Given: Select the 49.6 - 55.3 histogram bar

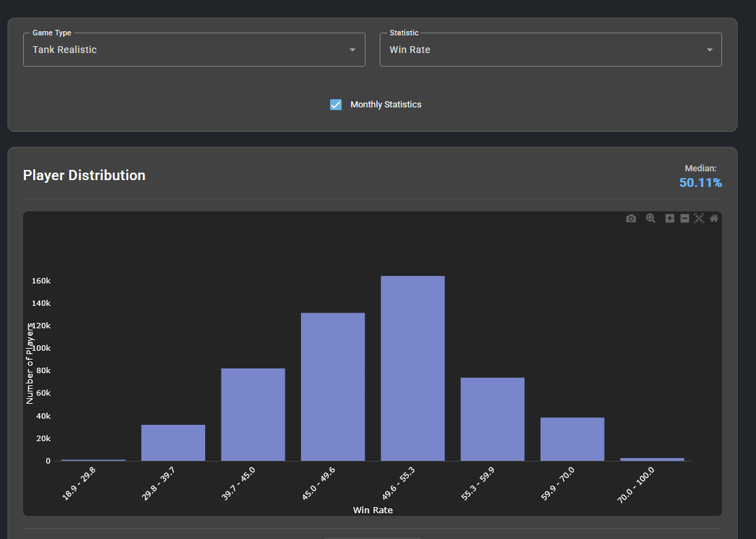Looking at the screenshot, I should click(412, 368).
